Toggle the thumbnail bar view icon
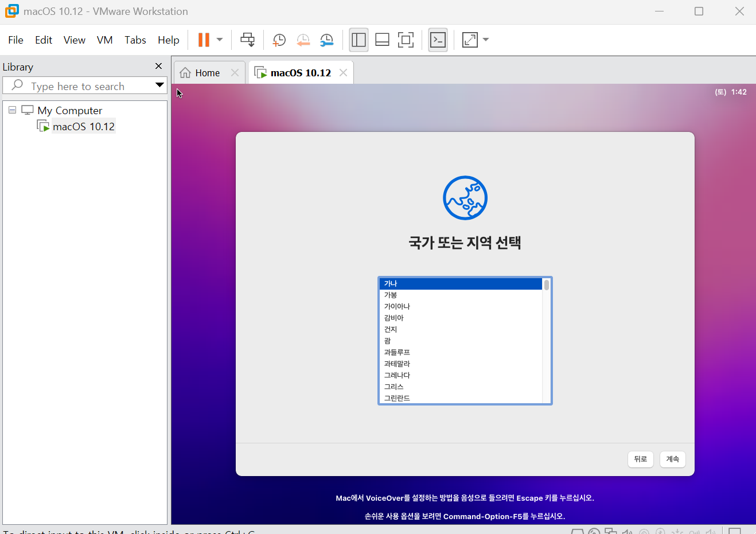756x534 pixels. [x=382, y=40]
